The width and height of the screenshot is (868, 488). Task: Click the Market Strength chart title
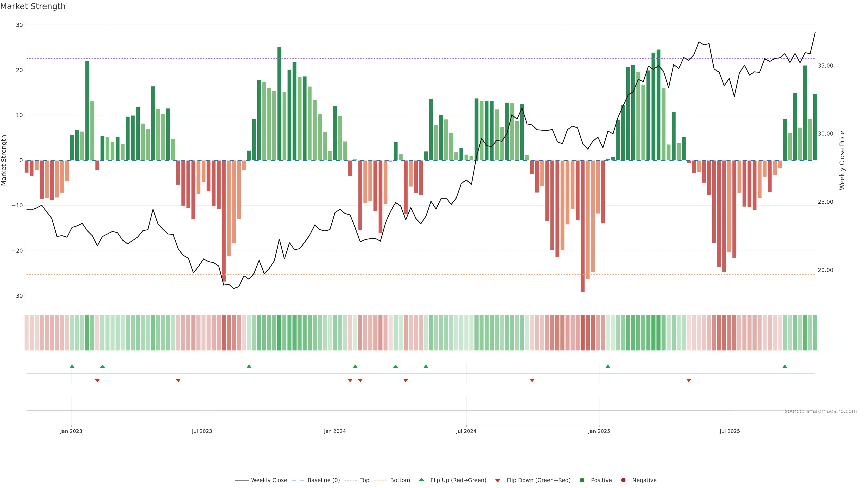point(33,6)
